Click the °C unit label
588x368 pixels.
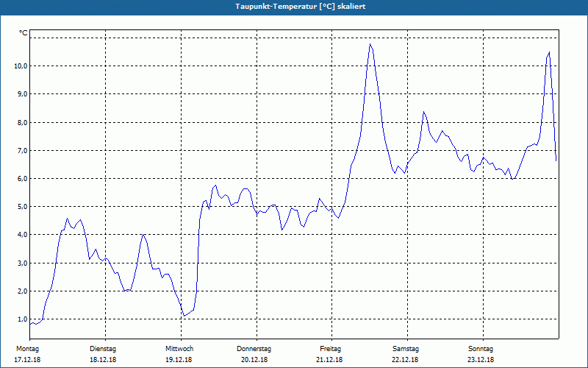pyautogui.click(x=24, y=33)
